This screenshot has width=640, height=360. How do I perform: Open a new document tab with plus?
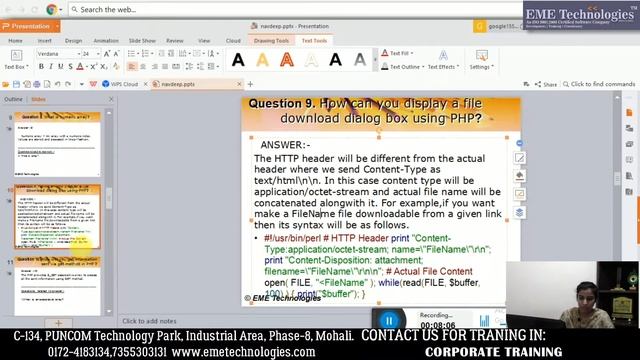coord(250,84)
